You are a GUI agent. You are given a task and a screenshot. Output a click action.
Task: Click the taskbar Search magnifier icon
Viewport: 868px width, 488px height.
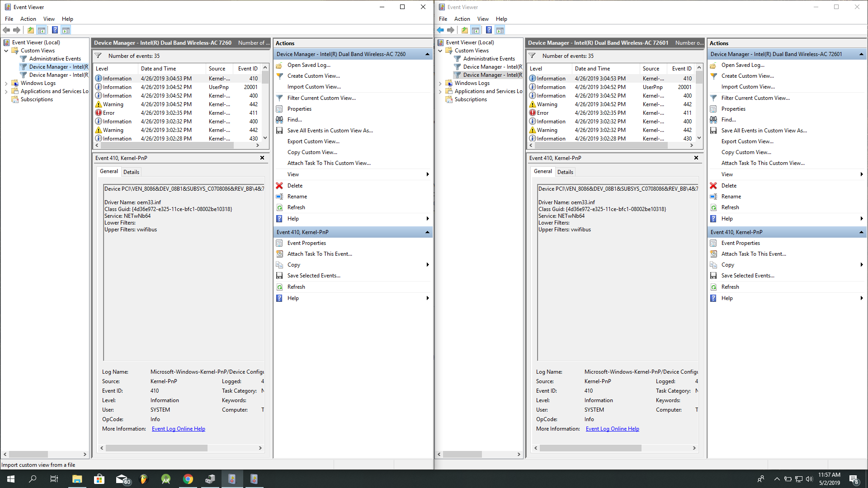pos(33,479)
